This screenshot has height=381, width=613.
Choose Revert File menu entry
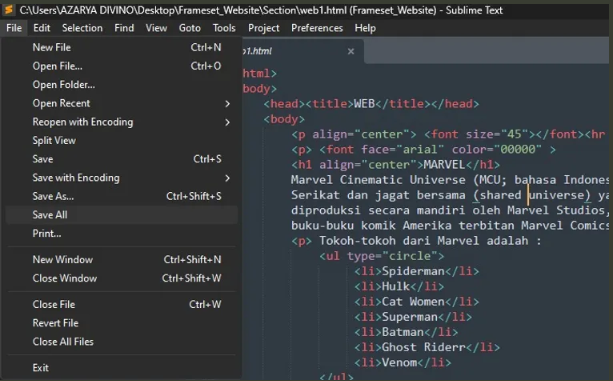pyautogui.click(x=122, y=323)
